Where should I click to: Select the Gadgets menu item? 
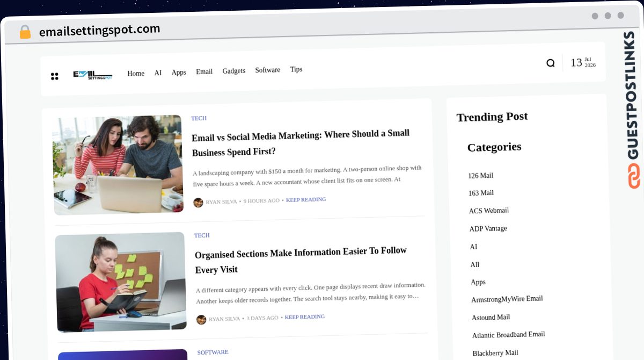tap(234, 71)
